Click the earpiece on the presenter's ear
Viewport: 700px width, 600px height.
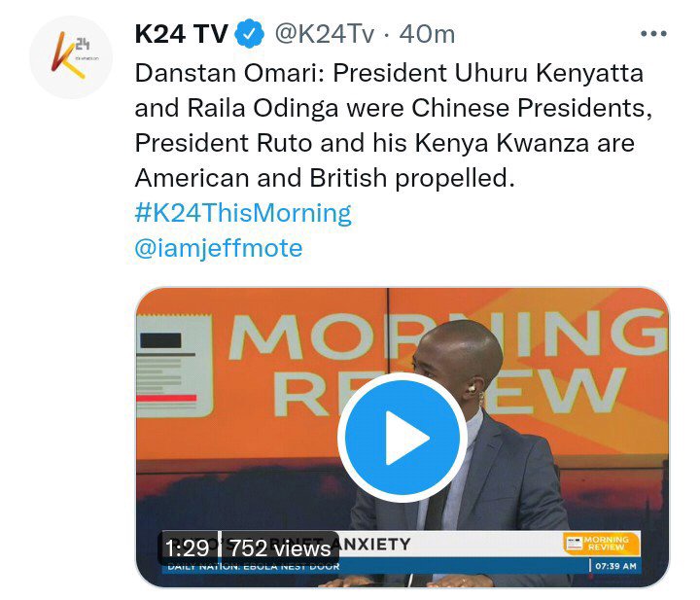point(472,387)
